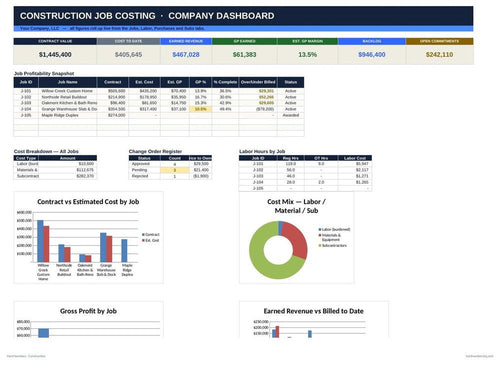Image resolution: width=500 pixels, height=365 pixels.
Task: Click the Contract vs Estimated Cost chart title
Action: [x=88, y=202]
